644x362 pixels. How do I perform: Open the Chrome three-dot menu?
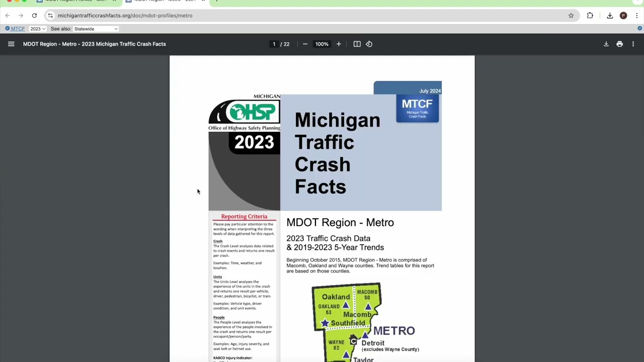[637, 16]
